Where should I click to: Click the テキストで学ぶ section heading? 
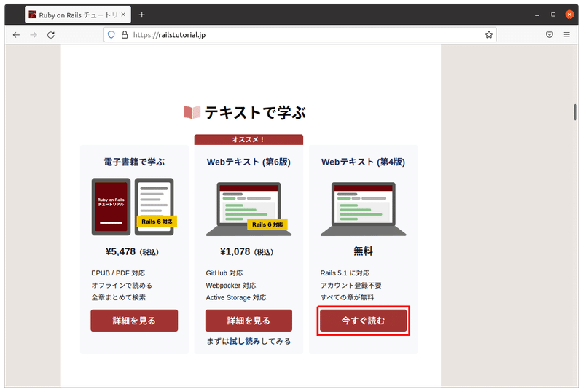[255, 112]
